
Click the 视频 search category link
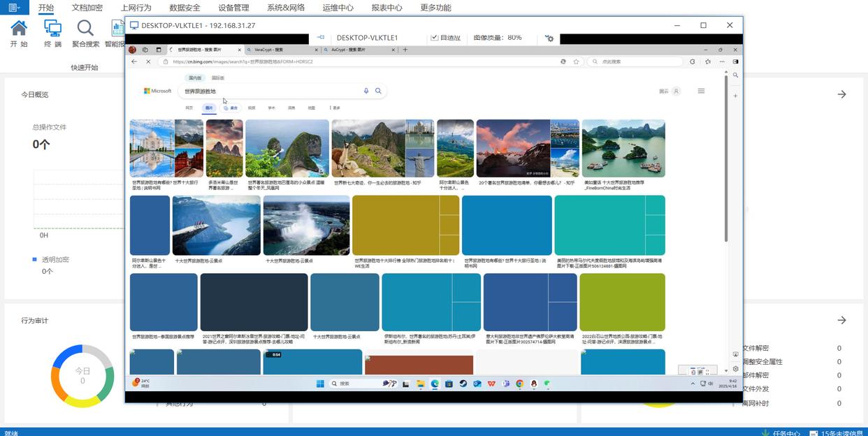[x=252, y=108]
